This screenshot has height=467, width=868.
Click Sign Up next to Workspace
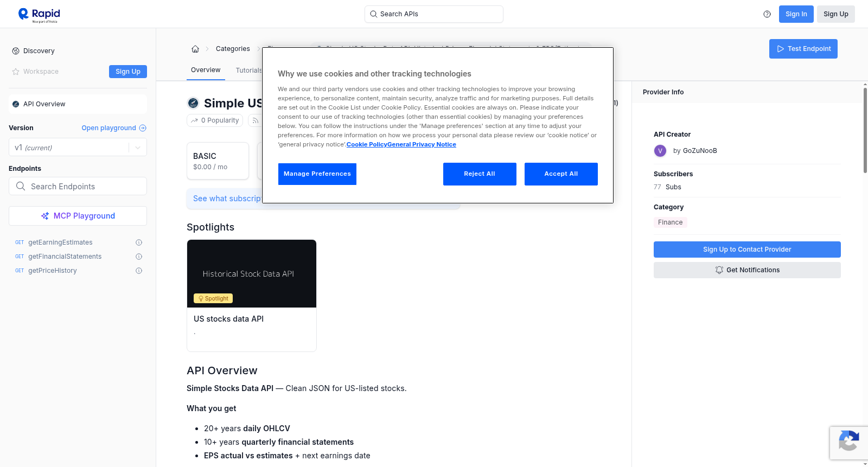coord(128,72)
